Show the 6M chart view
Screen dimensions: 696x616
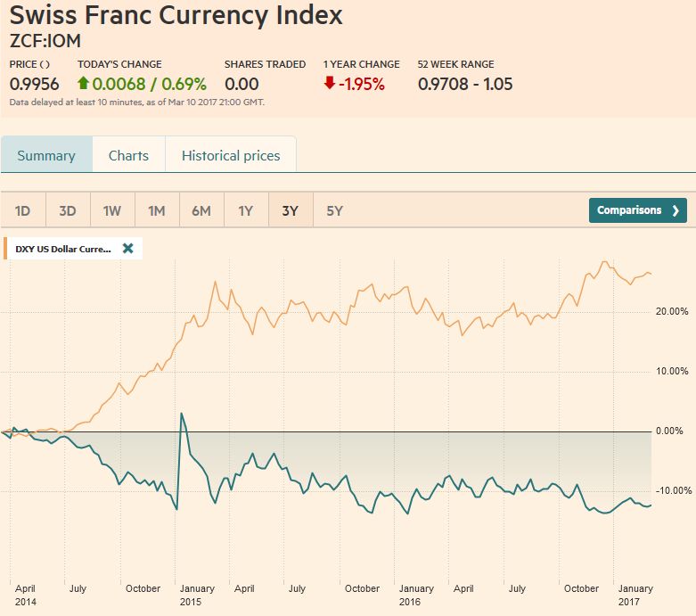[201, 211]
